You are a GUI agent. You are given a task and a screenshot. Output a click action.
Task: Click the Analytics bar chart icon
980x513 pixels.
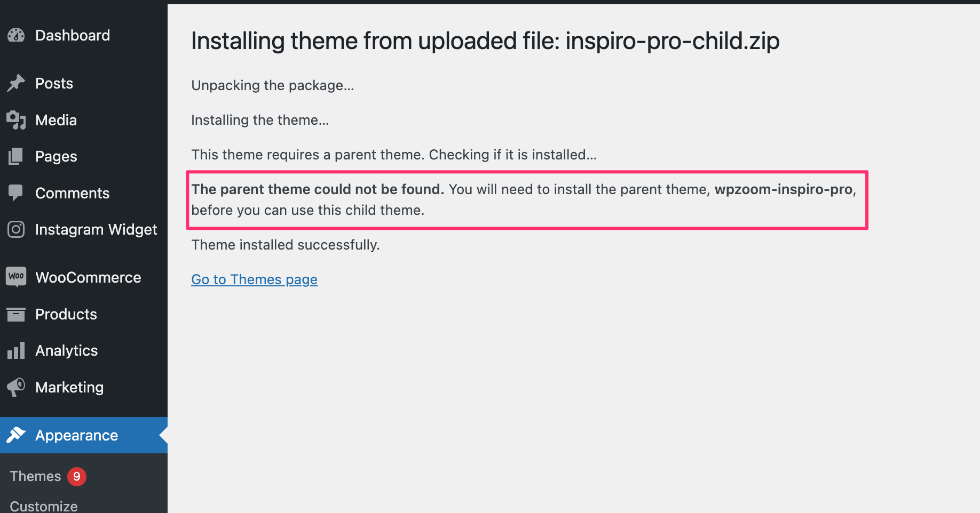(16, 350)
